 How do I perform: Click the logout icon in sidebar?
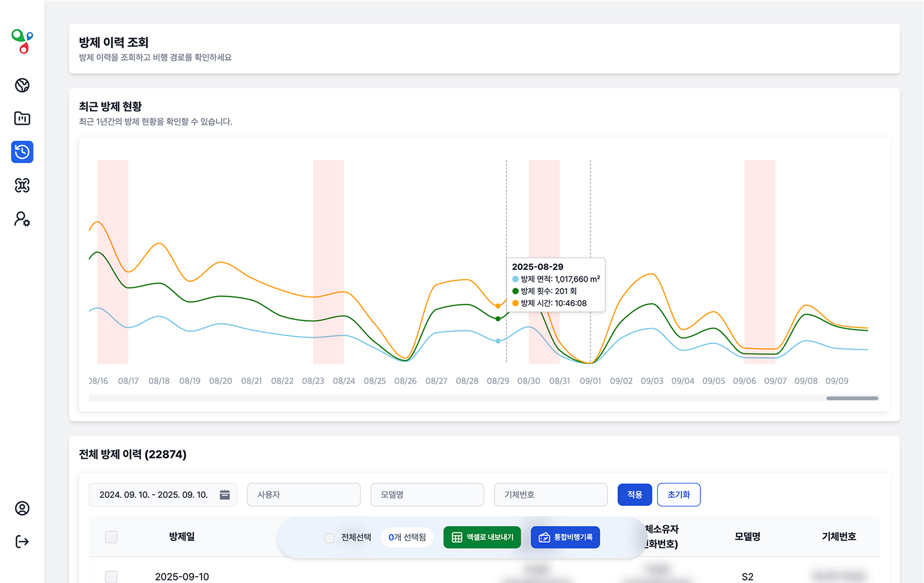point(22,542)
